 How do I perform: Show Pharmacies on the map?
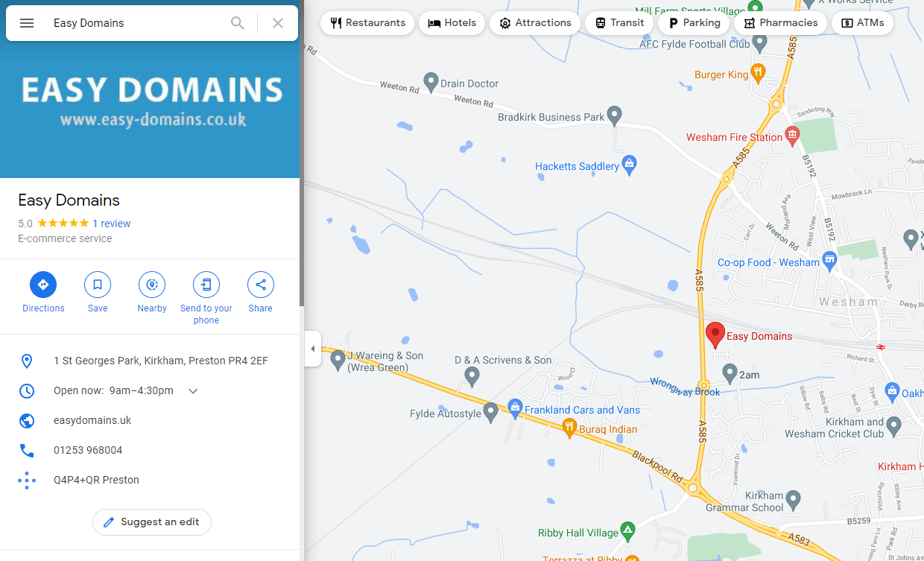(x=780, y=23)
